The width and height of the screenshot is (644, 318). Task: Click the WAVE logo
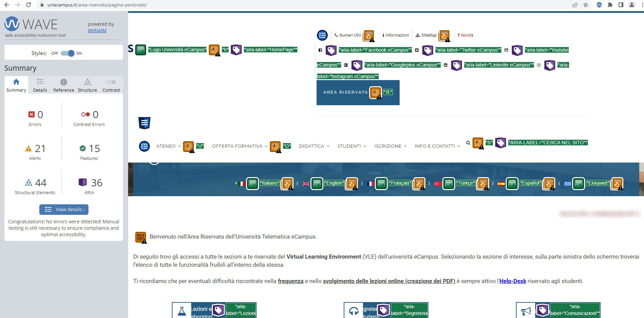(31, 24)
